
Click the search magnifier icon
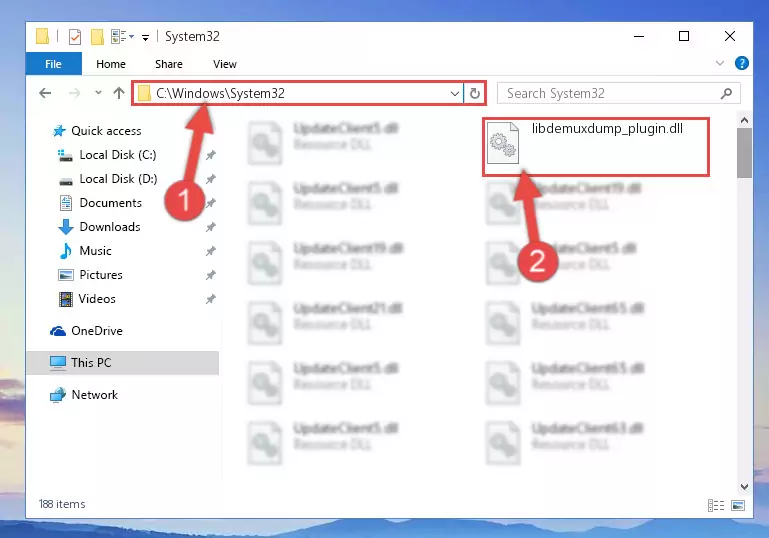[726, 93]
